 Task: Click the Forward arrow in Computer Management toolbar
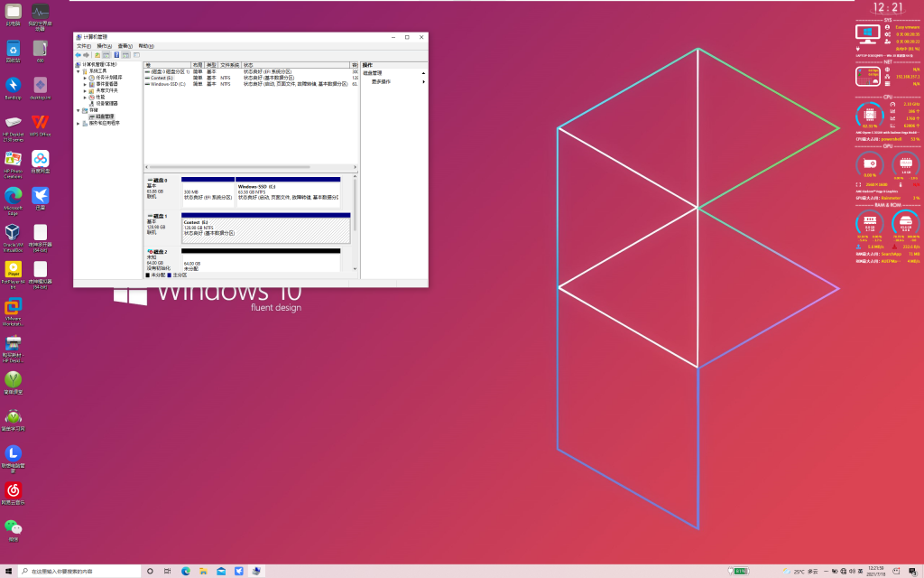click(x=86, y=55)
